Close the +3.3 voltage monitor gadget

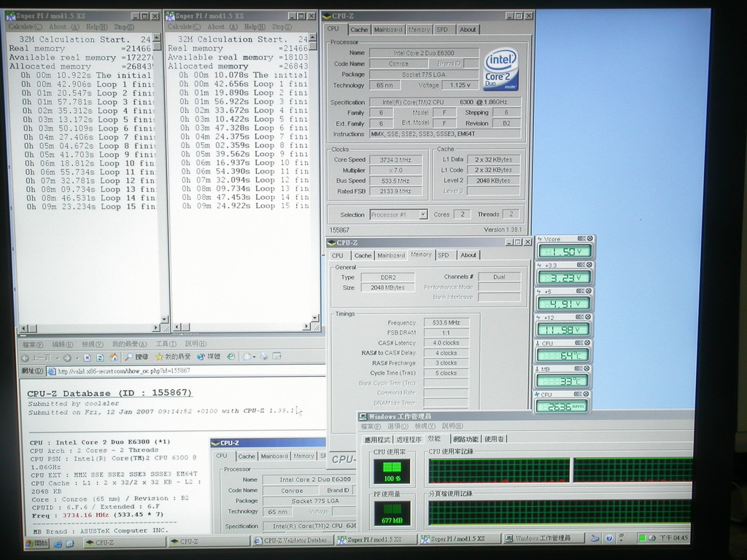pyautogui.click(x=589, y=265)
